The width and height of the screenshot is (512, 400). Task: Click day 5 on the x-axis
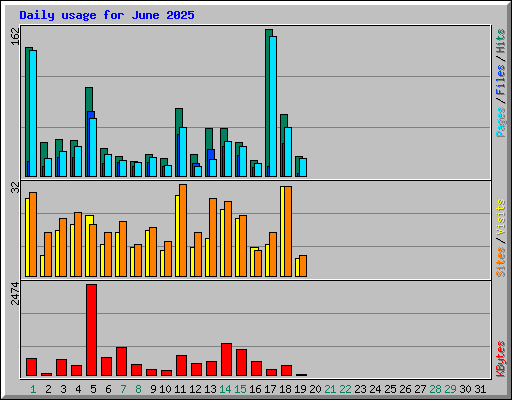coord(93,389)
